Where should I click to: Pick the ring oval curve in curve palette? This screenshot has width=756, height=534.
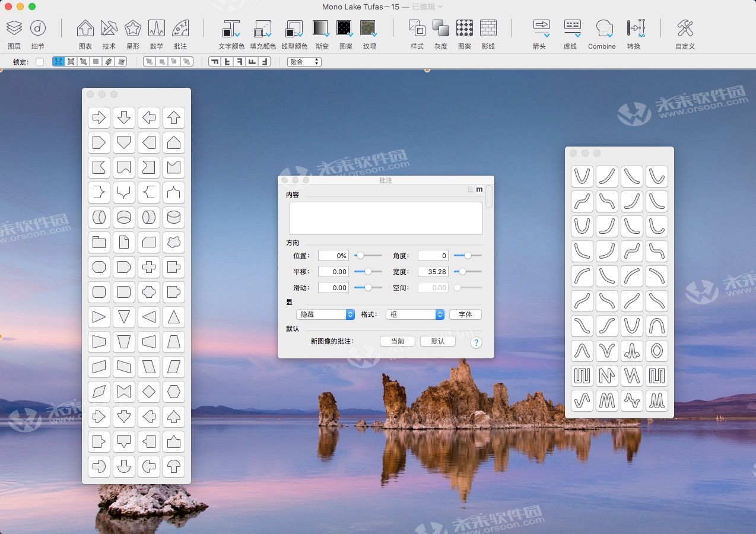[x=657, y=351]
